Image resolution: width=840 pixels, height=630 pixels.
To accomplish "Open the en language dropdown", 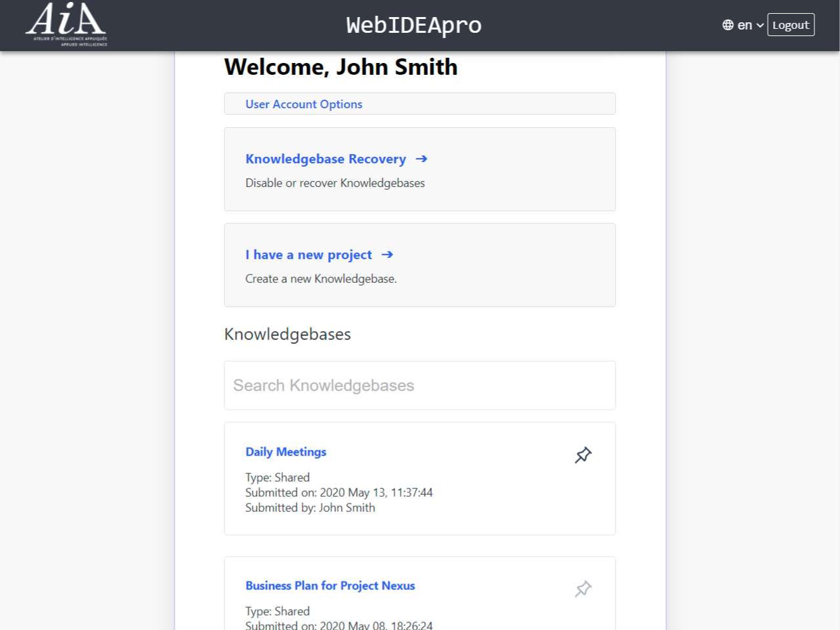I will pos(750,25).
